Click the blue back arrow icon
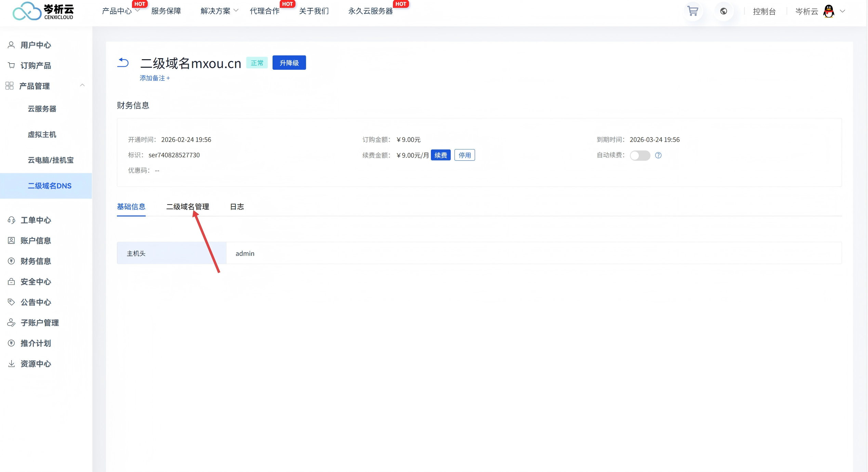The height and width of the screenshot is (472, 868). point(123,63)
